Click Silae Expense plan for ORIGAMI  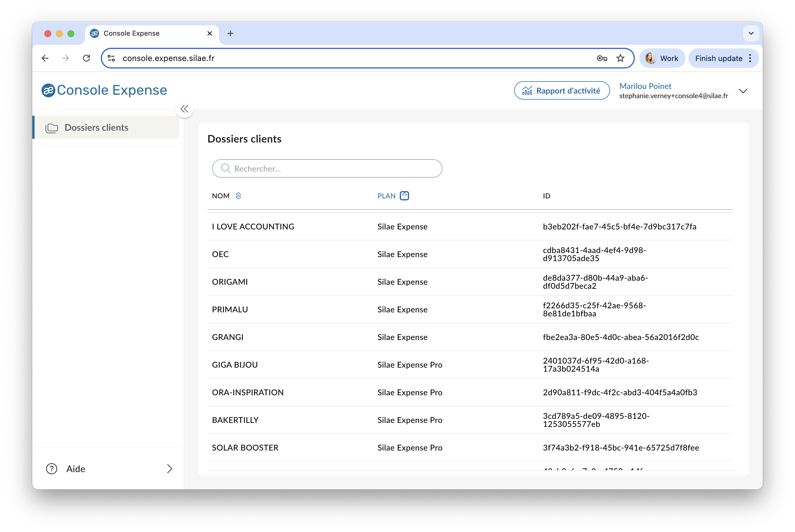point(402,282)
